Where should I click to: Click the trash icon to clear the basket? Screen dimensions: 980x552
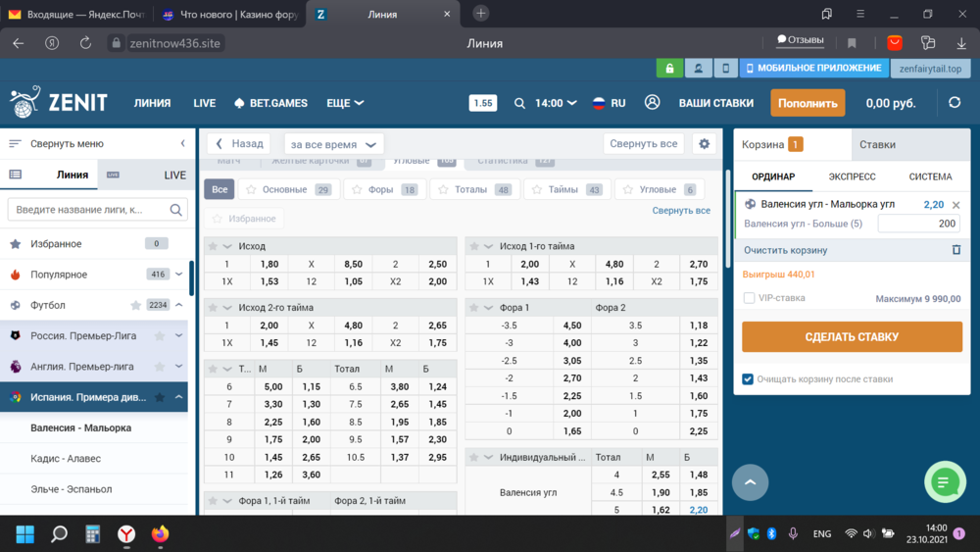tap(956, 250)
